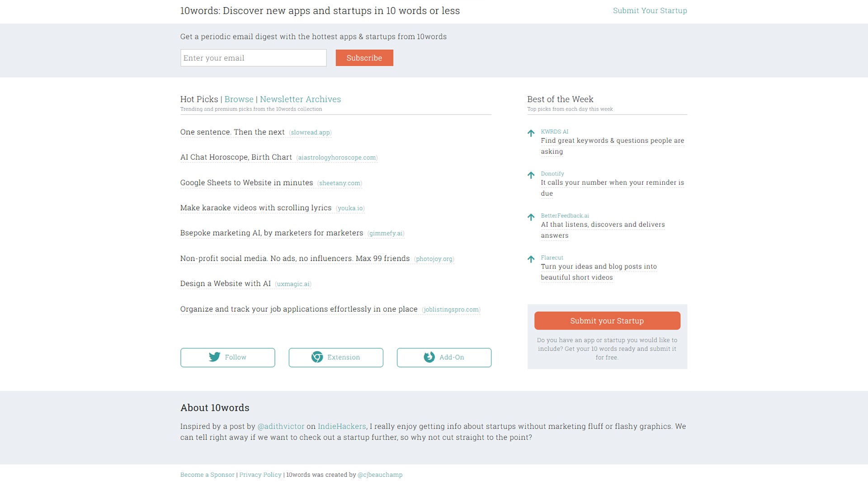Open the BetterFeedback.ai name link

coord(565,216)
